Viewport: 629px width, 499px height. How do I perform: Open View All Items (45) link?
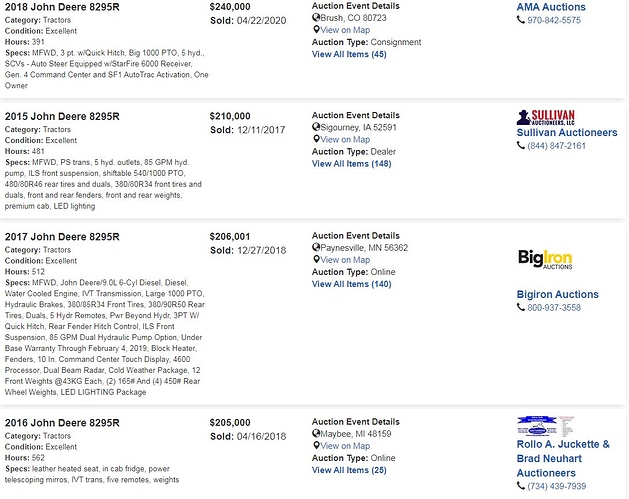pyautogui.click(x=349, y=54)
